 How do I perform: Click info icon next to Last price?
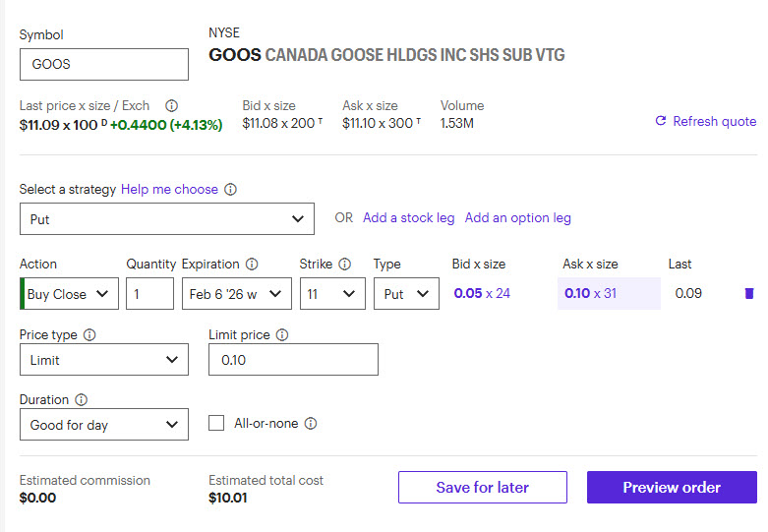[x=171, y=106]
